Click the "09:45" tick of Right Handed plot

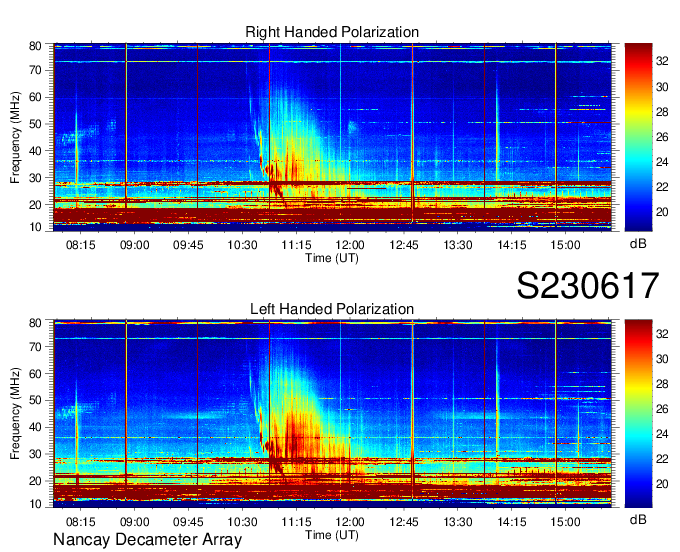click(188, 245)
